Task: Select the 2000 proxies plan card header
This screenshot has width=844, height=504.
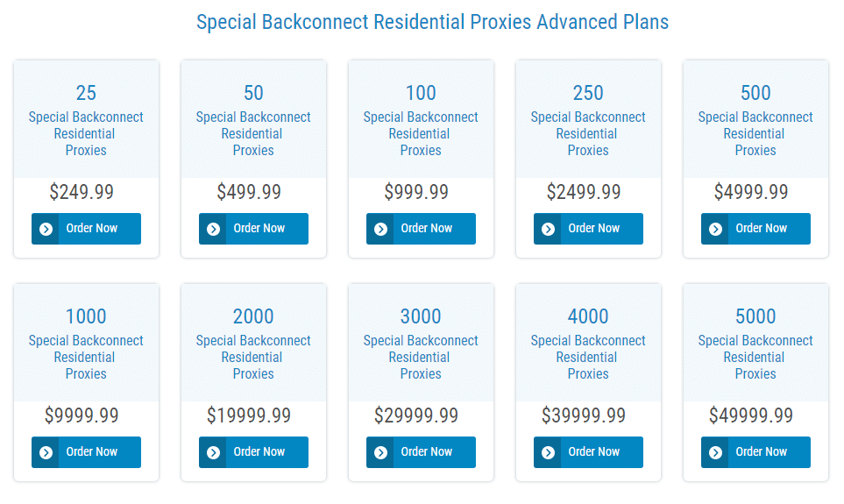Action: coord(253,343)
